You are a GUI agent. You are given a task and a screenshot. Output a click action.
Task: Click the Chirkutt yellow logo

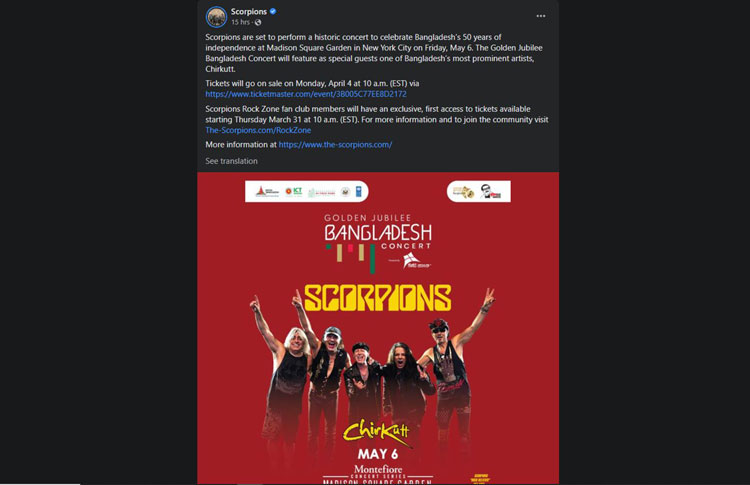tap(377, 432)
